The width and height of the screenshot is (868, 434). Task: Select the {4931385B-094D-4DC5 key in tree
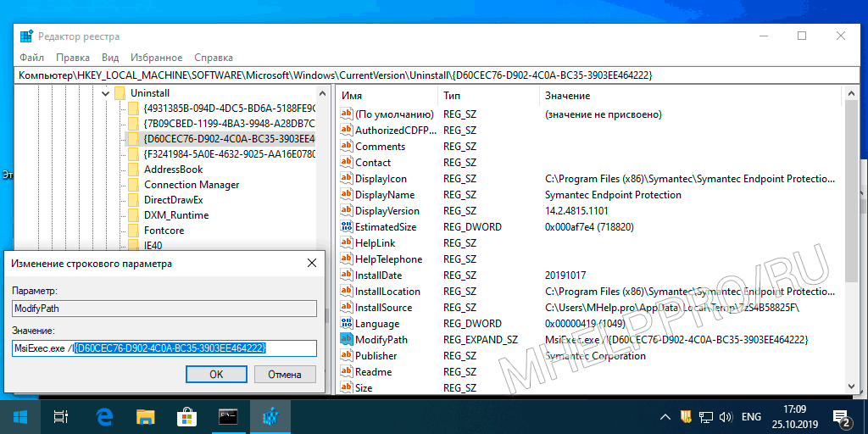[229, 108]
